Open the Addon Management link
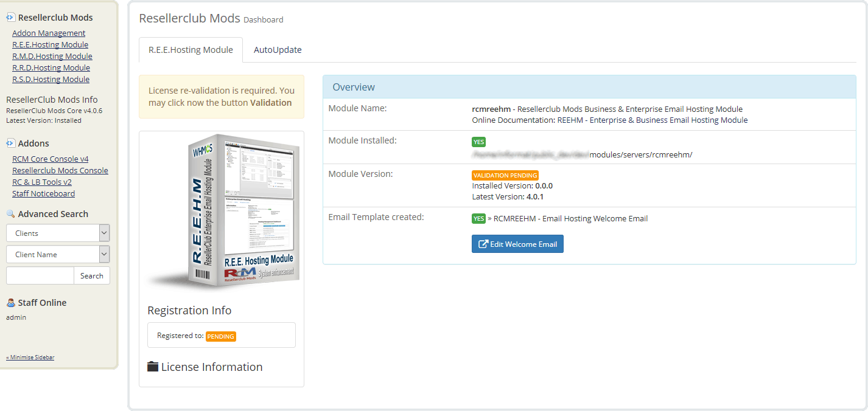 tap(49, 33)
